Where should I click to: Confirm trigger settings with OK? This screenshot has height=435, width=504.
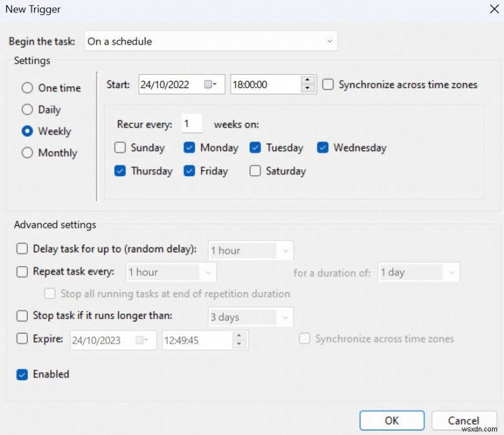point(392,421)
